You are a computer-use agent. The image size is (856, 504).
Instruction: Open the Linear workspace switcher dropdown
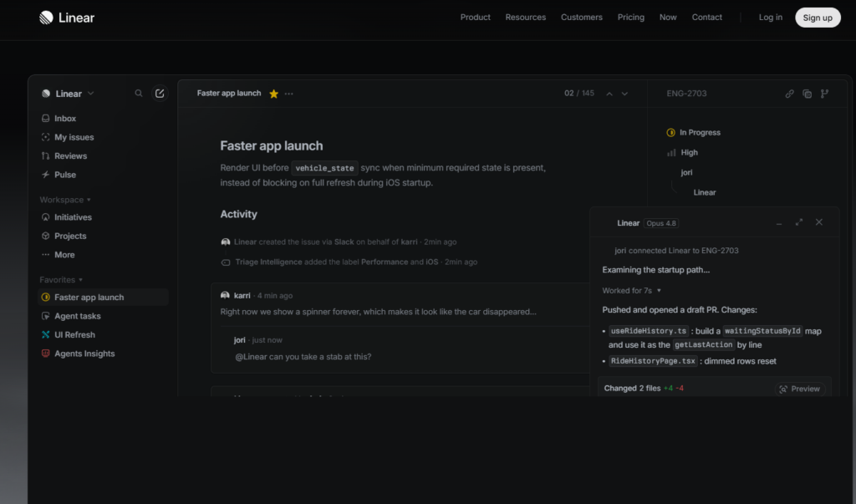69,94
